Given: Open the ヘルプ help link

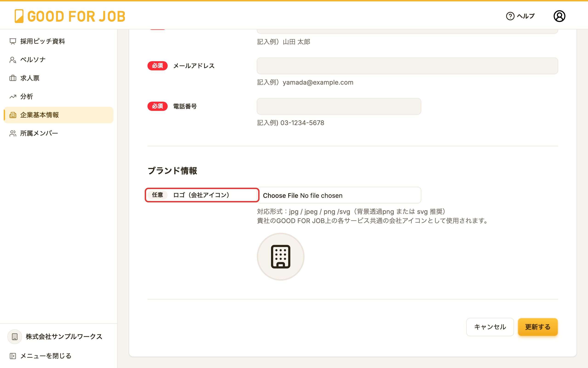Looking at the screenshot, I should (x=520, y=16).
